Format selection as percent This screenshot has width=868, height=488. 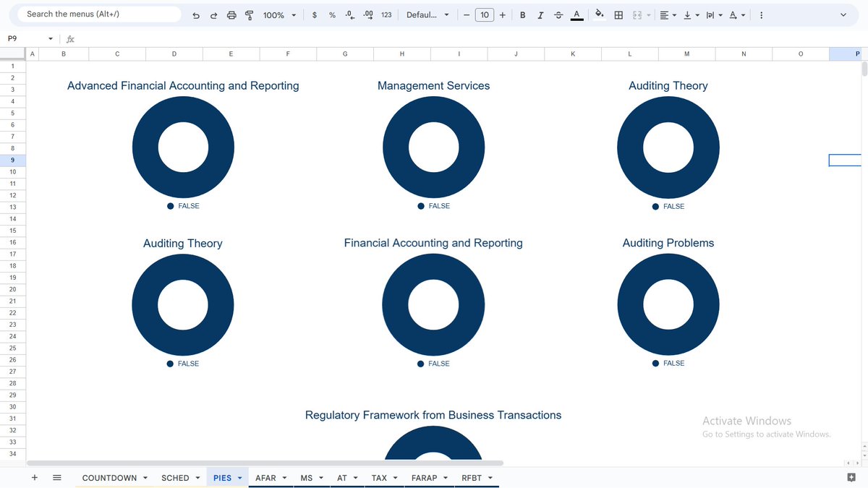pos(332,14)
